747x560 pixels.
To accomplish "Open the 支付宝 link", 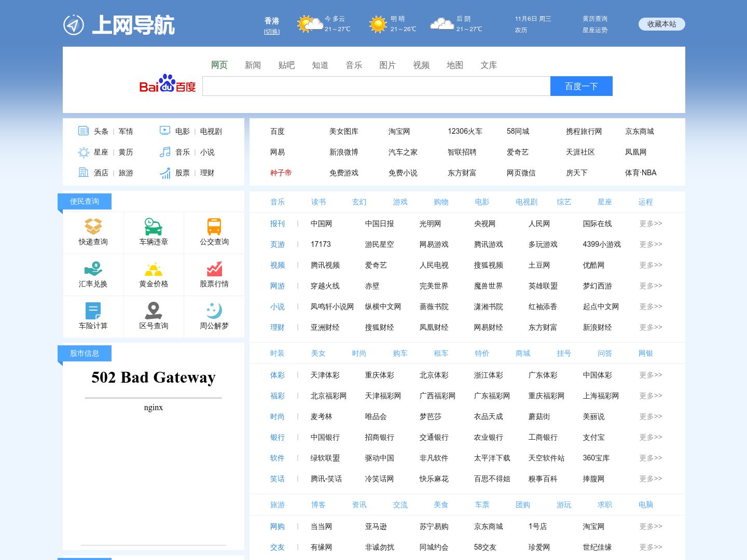I will 594,437.
